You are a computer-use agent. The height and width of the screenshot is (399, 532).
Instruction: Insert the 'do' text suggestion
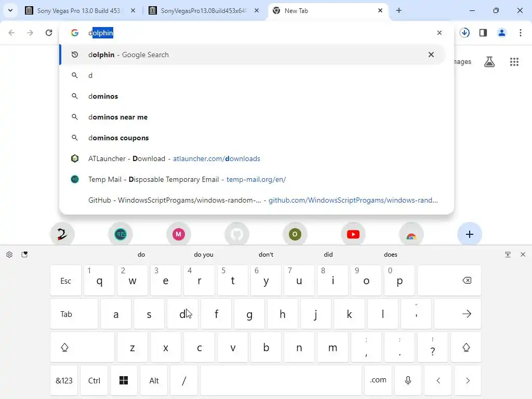point(141,255)
